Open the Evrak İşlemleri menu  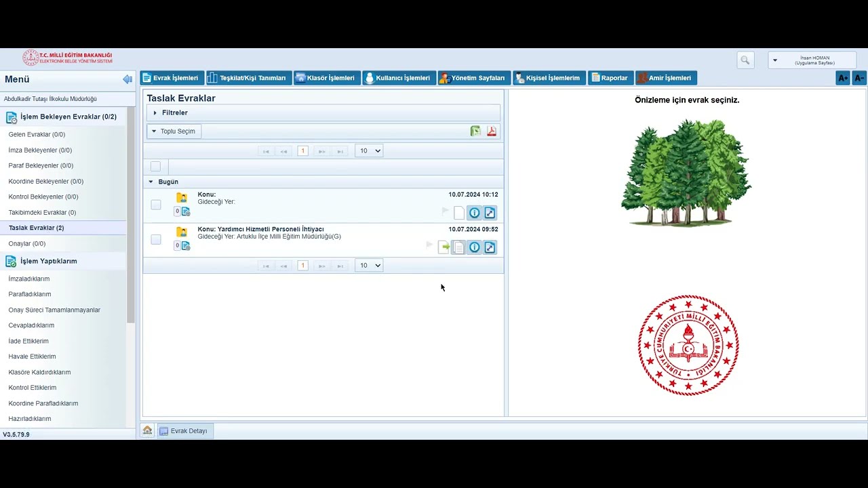coord(172,78)
